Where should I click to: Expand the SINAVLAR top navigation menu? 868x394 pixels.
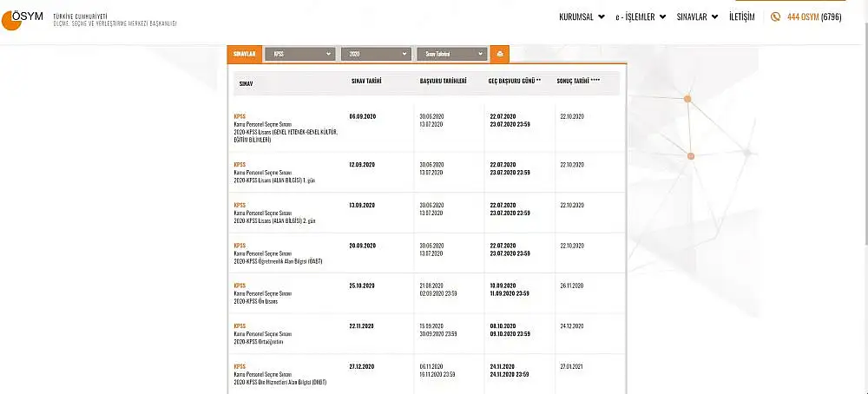coord(698,17)
